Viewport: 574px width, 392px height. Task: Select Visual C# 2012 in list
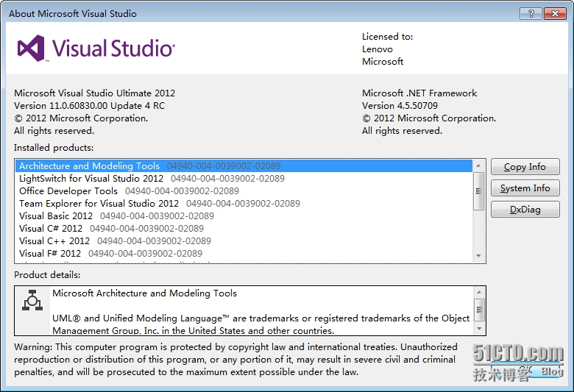[244, 229]
